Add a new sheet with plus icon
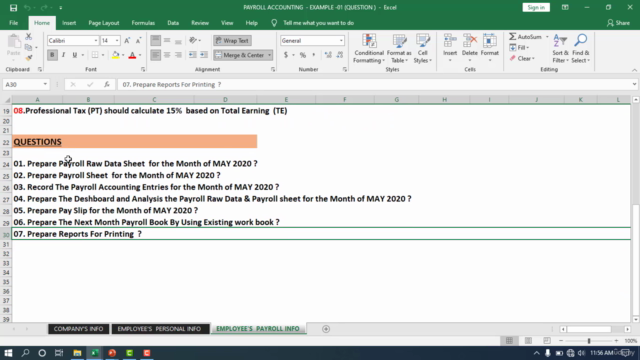This screenshot has width=640, height=360. click(x=326, y=329)
